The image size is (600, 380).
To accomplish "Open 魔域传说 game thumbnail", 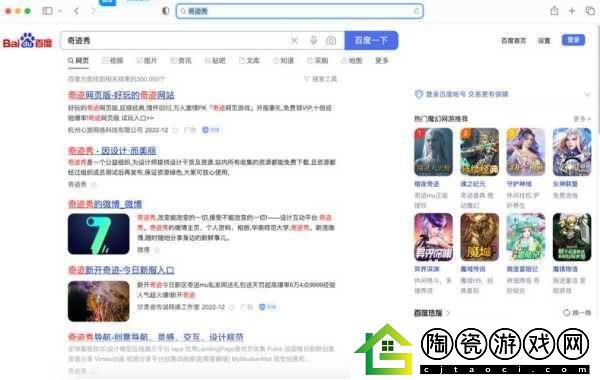I will coord(479,237).
